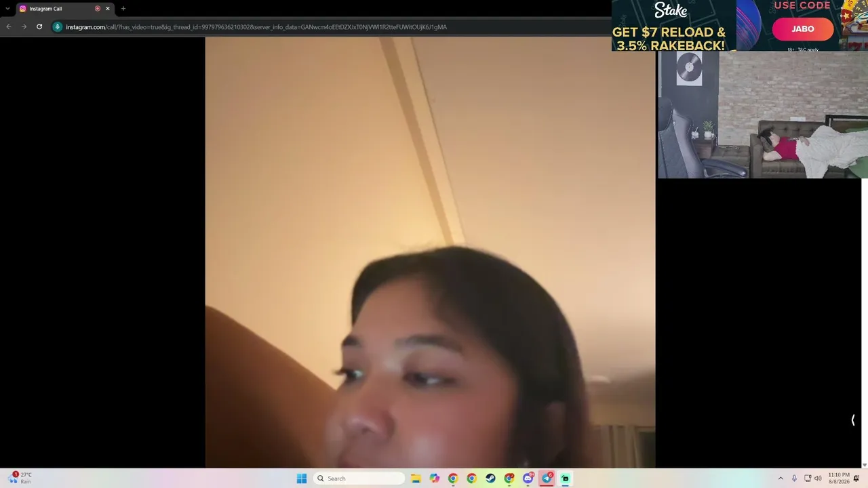This screenshot has width=868, height=488.
Task: Open the Stake reload and rakeback banner
Action: [673, 26]
